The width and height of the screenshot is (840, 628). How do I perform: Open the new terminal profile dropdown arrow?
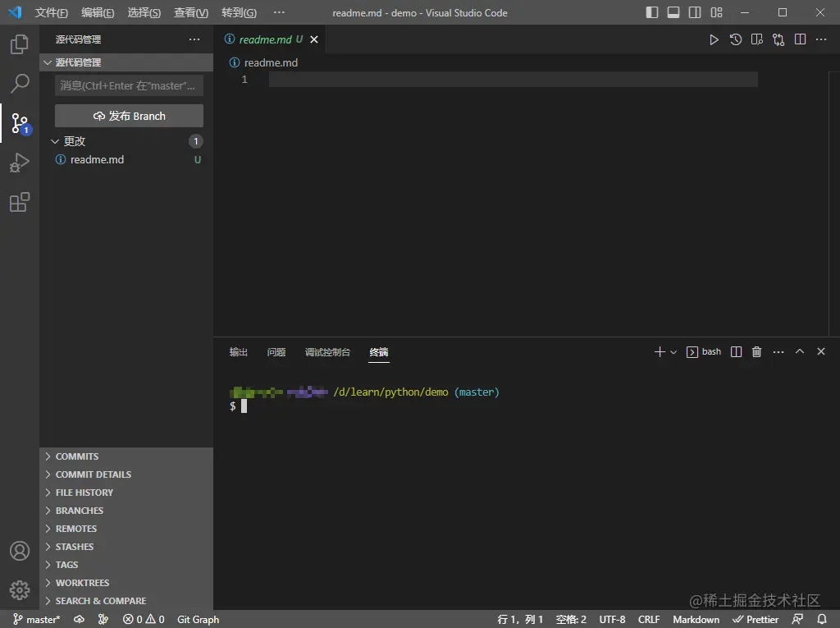click(x=673, y=352)
